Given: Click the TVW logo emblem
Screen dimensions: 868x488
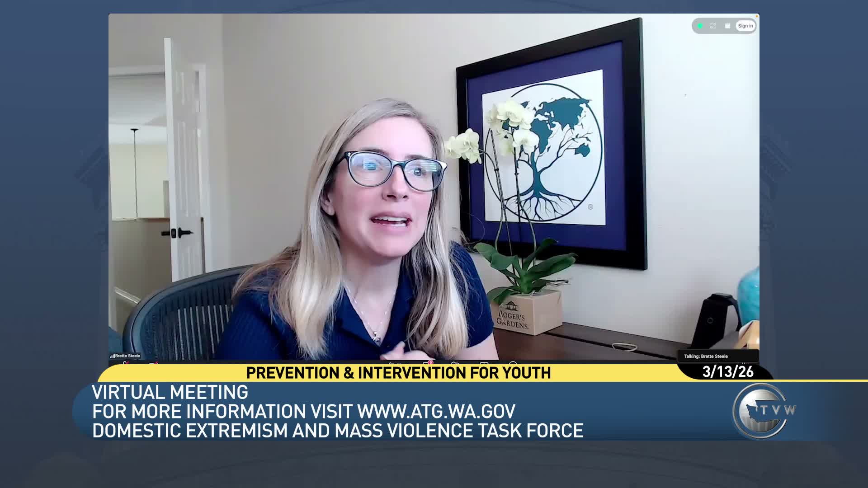Looking at the screenshot, I should tap(760, 410).
